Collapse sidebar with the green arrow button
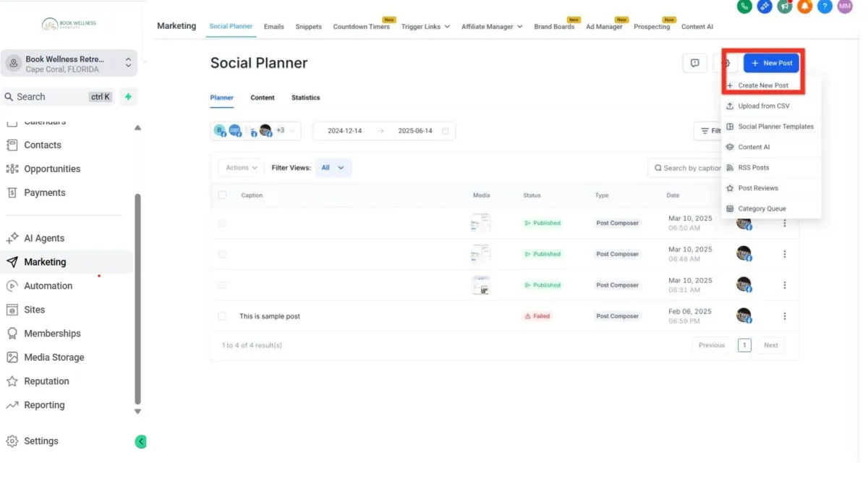This screenshot has width=868, height=497. (x=140, y=441)
